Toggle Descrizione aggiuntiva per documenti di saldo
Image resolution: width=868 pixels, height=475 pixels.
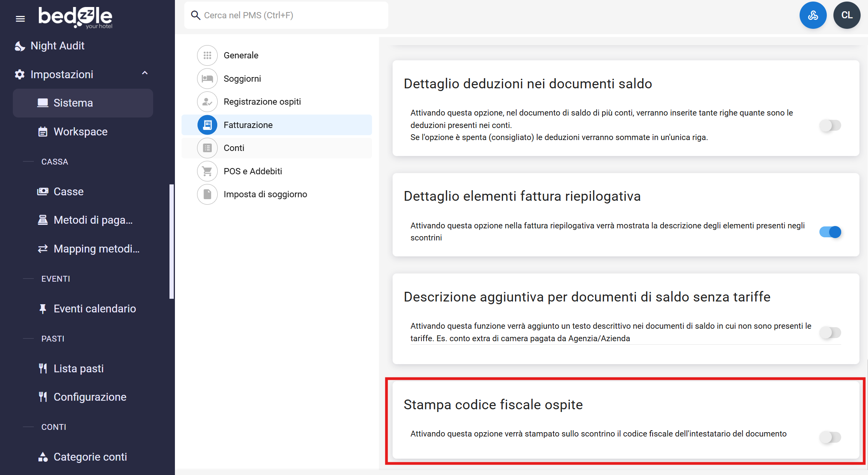(x=830, y=333)
